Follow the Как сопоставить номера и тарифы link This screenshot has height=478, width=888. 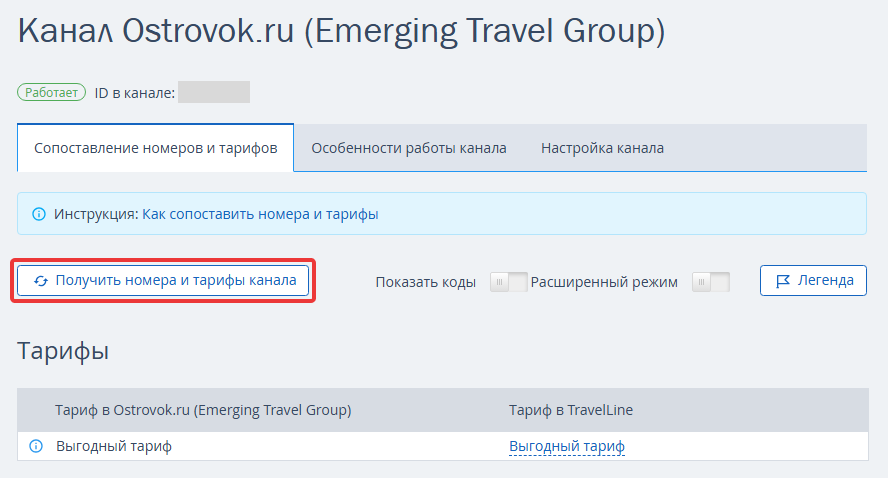(x=260, y=214)
